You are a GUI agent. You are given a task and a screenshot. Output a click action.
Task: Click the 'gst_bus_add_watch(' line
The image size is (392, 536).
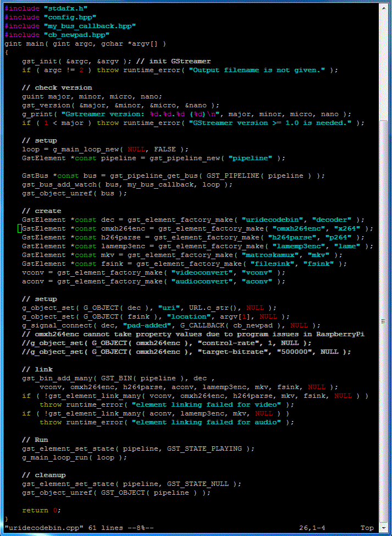[128, 184]
